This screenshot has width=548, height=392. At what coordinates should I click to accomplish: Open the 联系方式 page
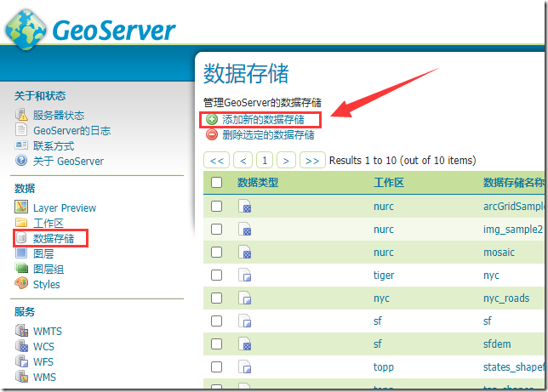tap(54, 145)
